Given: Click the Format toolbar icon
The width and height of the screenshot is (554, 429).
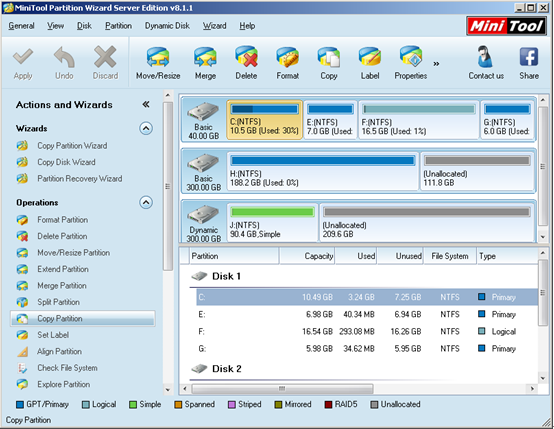Looking at the screenshot, I should click(x=288, y=57).
